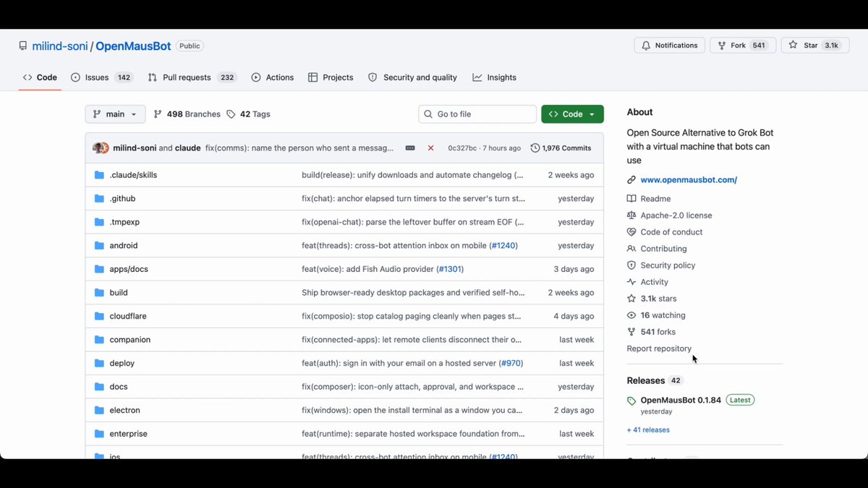Open the Pull requests tab
The width and height of the screenshot is (868, 488).
[192, 77]
